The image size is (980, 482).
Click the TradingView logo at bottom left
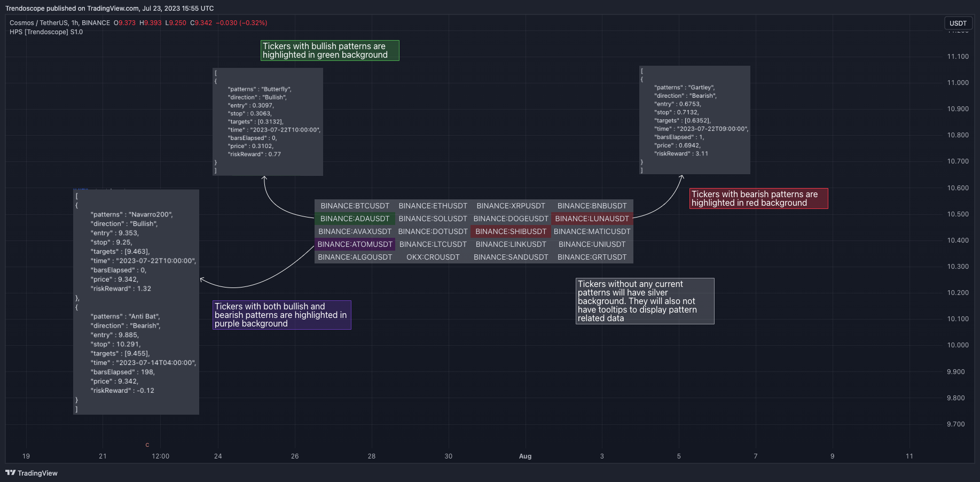[32, 473]
